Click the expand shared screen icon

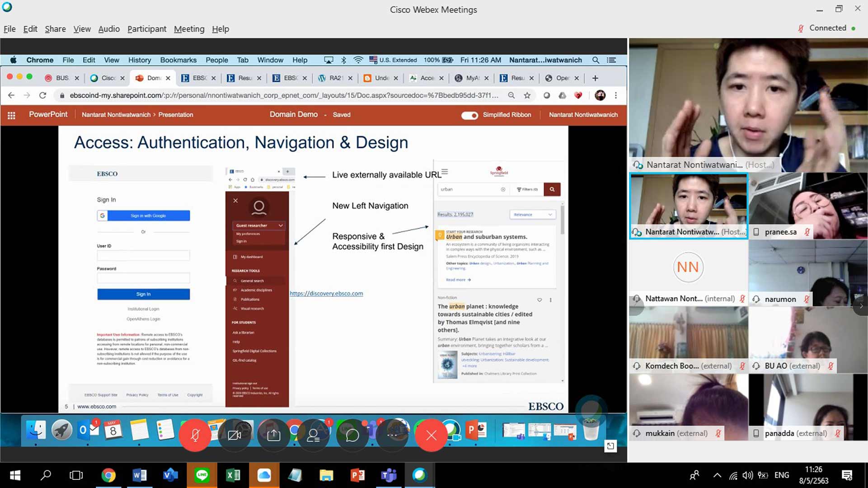[610, 446]
